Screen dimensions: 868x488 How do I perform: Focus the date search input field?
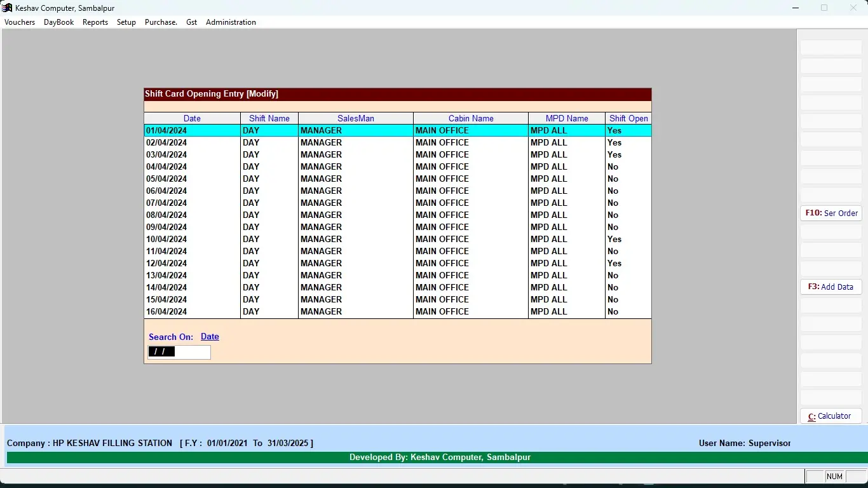pos(179,352)
